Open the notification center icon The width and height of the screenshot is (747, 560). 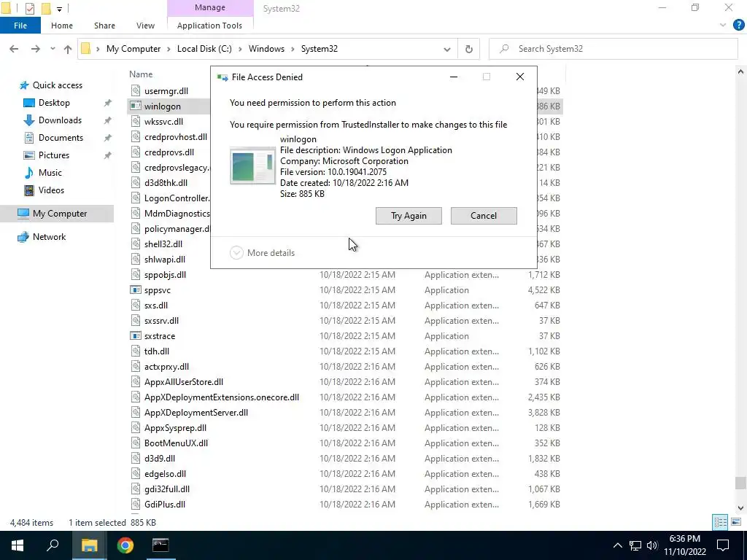pyautogui.click(x=723, y=545)
